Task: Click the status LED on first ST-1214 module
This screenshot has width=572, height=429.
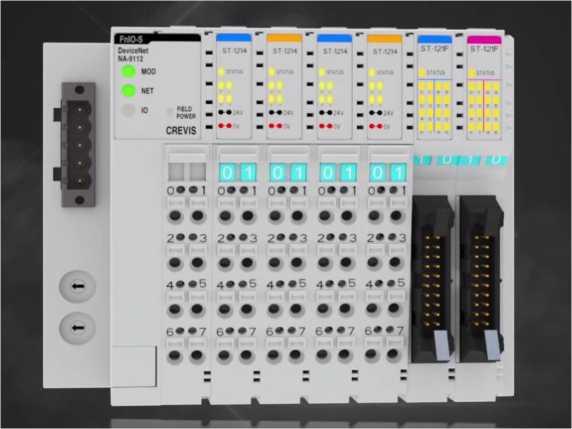Action: pos(221,72)
